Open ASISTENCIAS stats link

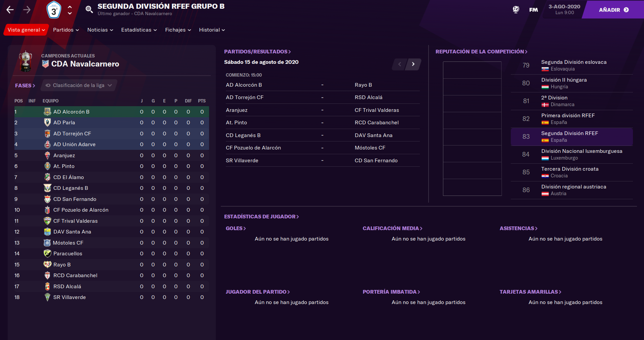tap(518, 228)
